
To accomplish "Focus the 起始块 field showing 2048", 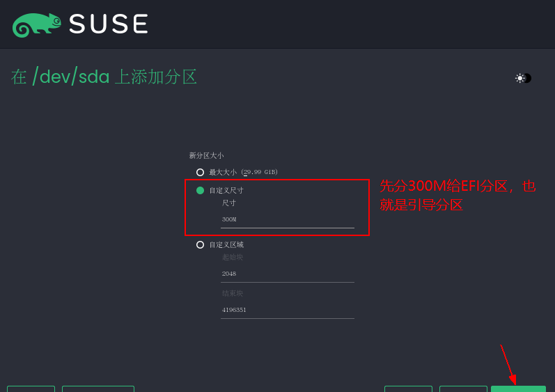I will pos(288,274).
